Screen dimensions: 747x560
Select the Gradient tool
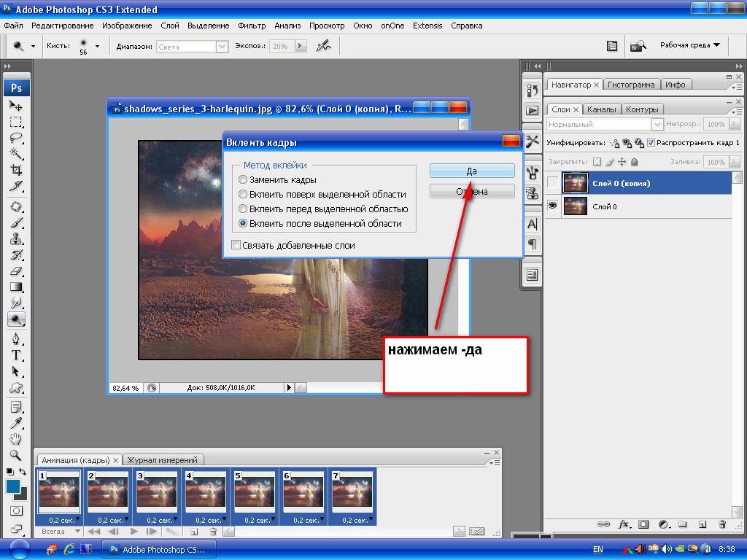16,287
